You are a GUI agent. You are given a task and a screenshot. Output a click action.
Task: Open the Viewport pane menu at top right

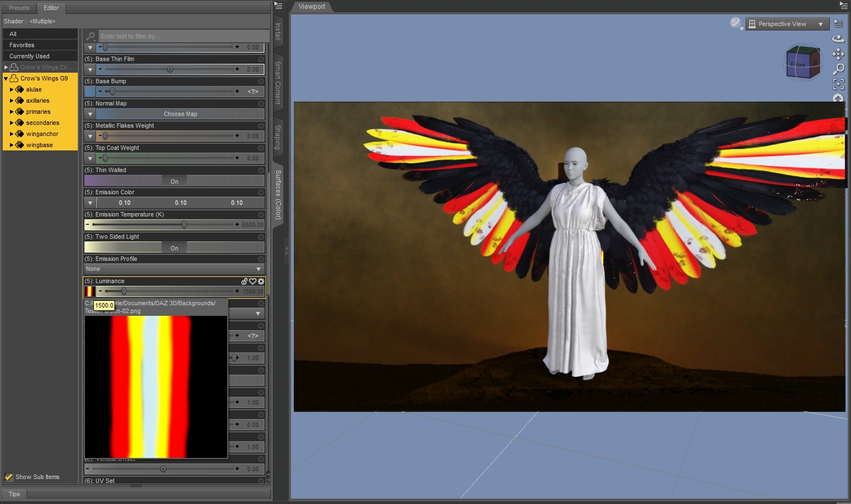coord(844,6)
